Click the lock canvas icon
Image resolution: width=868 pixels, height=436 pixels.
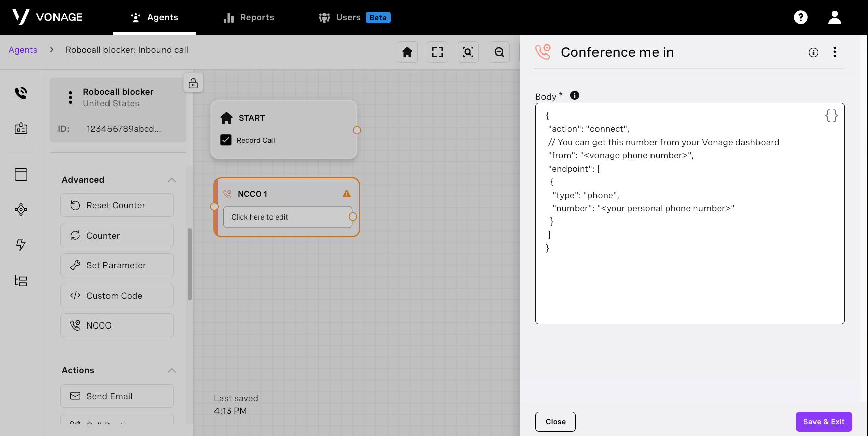pos(193,83)
